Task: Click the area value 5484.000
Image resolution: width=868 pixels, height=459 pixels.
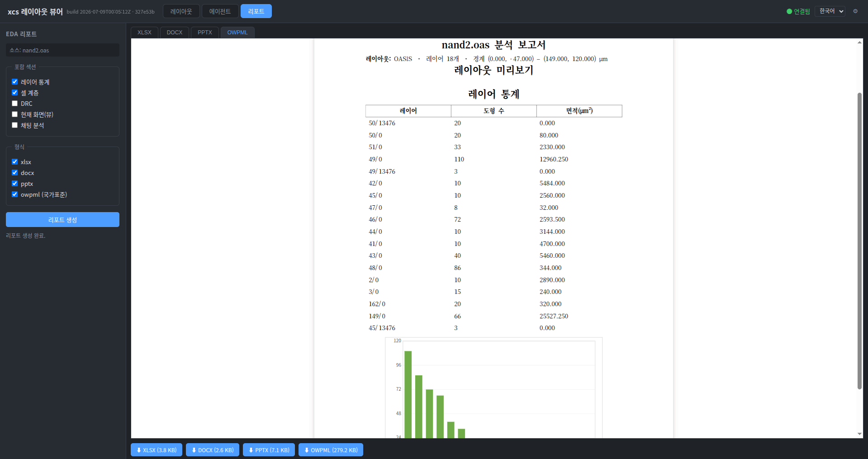Action: (552, 183)
